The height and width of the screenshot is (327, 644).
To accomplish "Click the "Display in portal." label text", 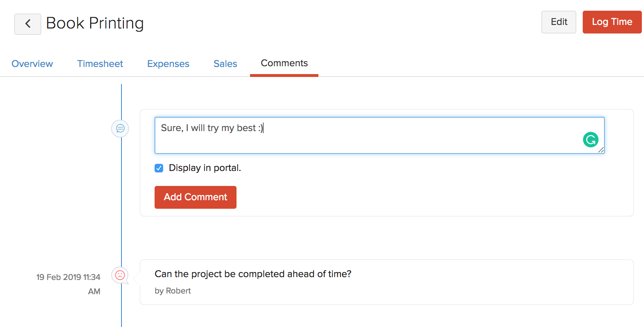I will 205,168.
